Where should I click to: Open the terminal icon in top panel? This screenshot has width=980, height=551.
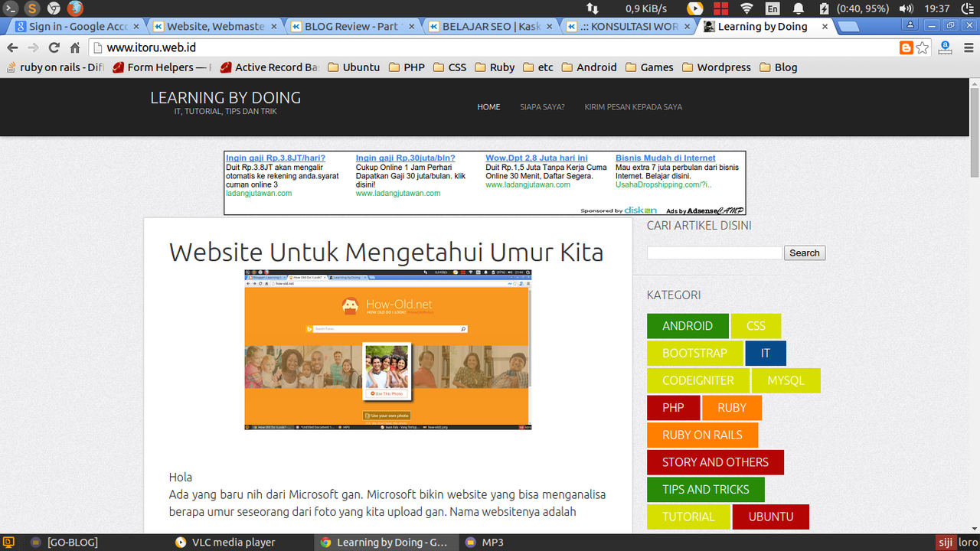click(10, 8)
